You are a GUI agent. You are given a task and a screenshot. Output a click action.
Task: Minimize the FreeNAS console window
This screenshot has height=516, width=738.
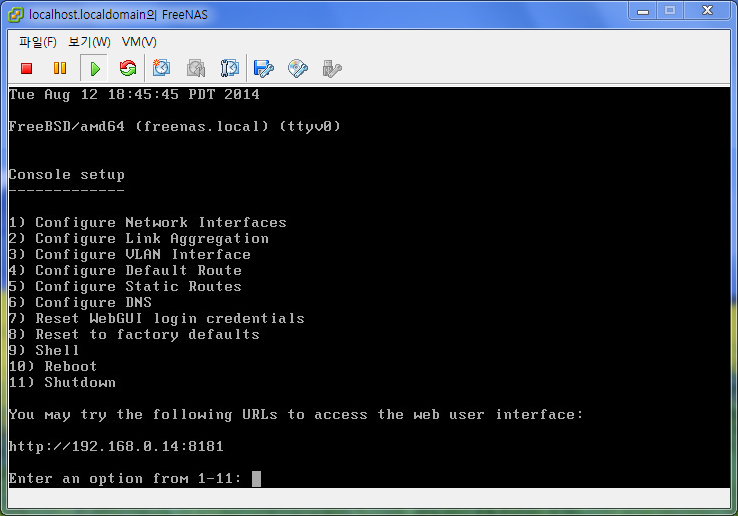coord(643,11)
